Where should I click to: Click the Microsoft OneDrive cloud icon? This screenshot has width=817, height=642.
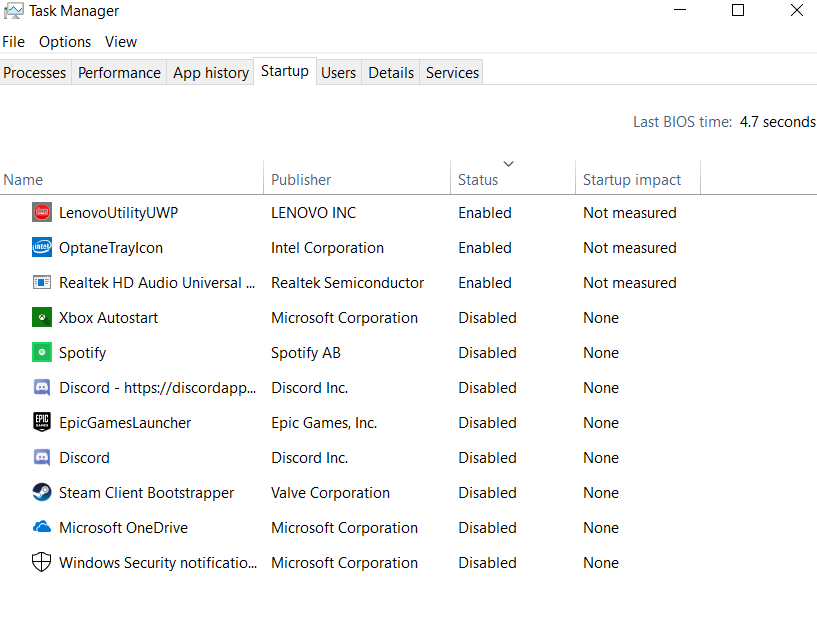pyautogui.click(x=42, y=527)
